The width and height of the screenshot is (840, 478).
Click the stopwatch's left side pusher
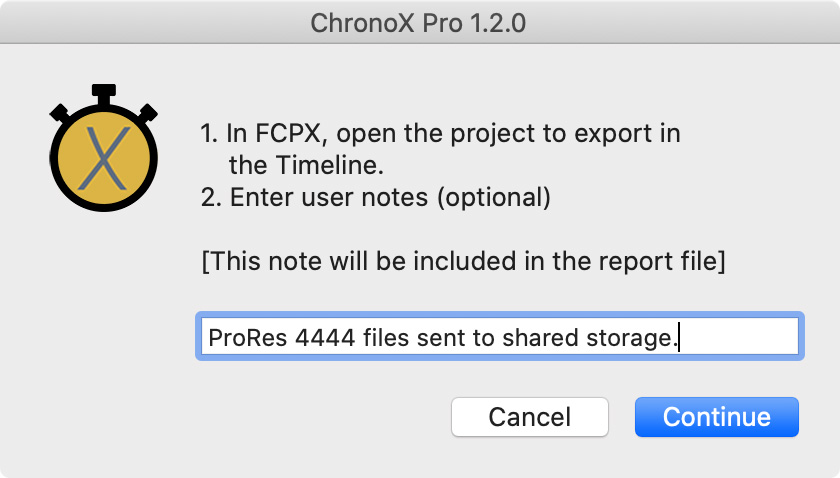click(60, 114)
